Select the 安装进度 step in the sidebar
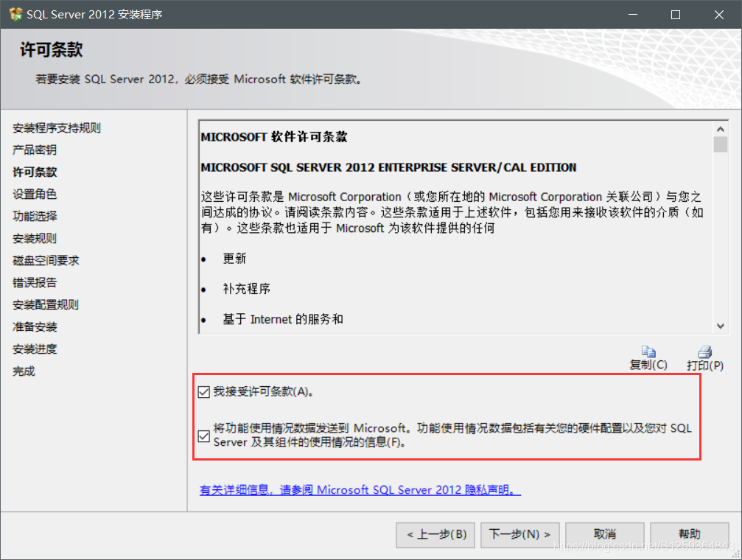Image resolution: width=742 pixels, height=560 pixels. 35,349
